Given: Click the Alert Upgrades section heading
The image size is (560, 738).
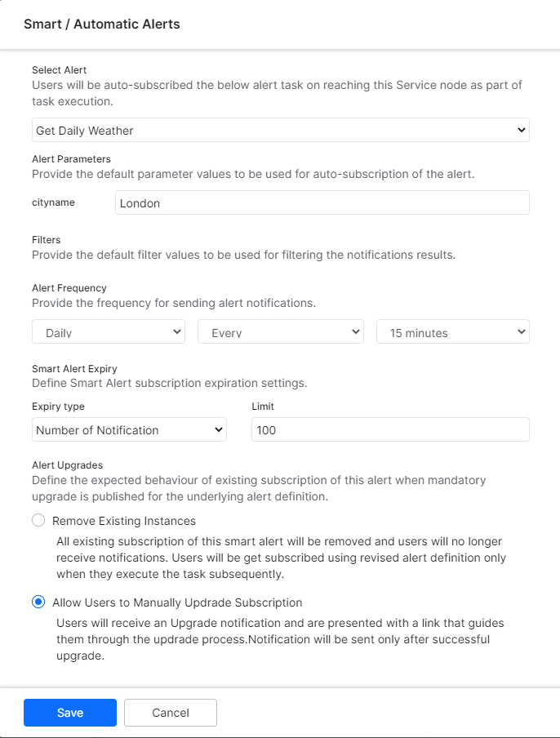Looking at the screenshot, I should point(66,465).
